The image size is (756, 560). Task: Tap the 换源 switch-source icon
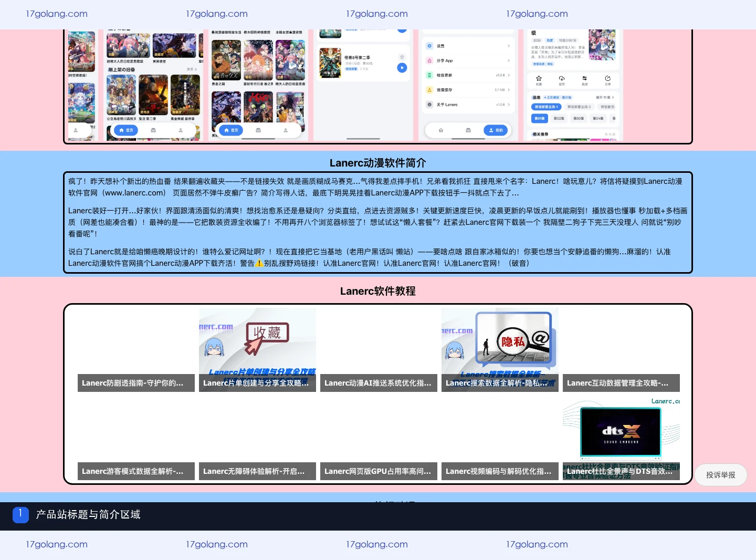pos(584,78)
